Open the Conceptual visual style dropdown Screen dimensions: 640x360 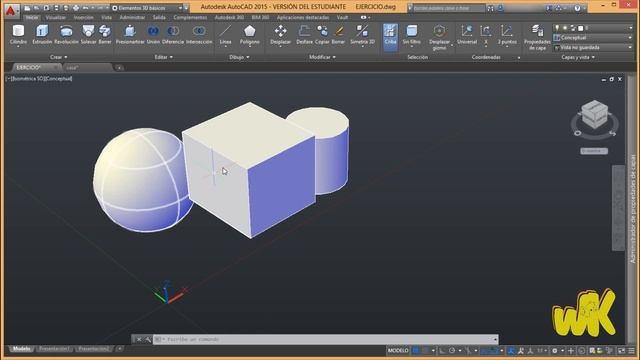593,38
